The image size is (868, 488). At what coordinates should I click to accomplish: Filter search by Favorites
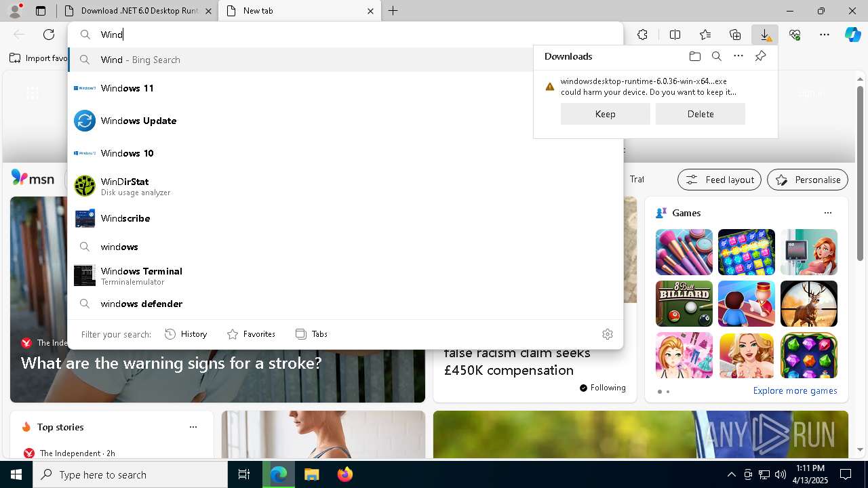[x=251, y=334]
